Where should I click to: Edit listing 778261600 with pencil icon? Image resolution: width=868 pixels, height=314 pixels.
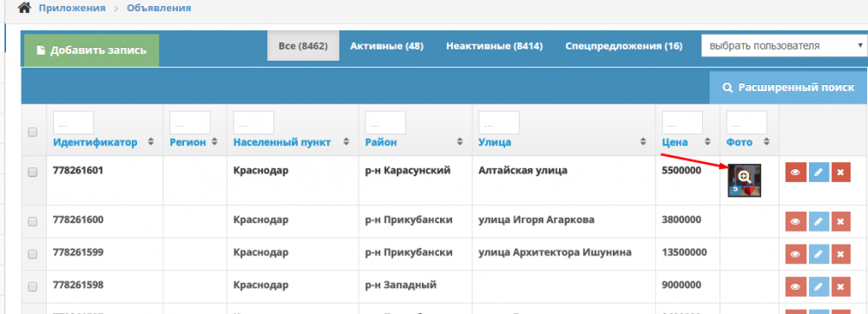[819, 222]
